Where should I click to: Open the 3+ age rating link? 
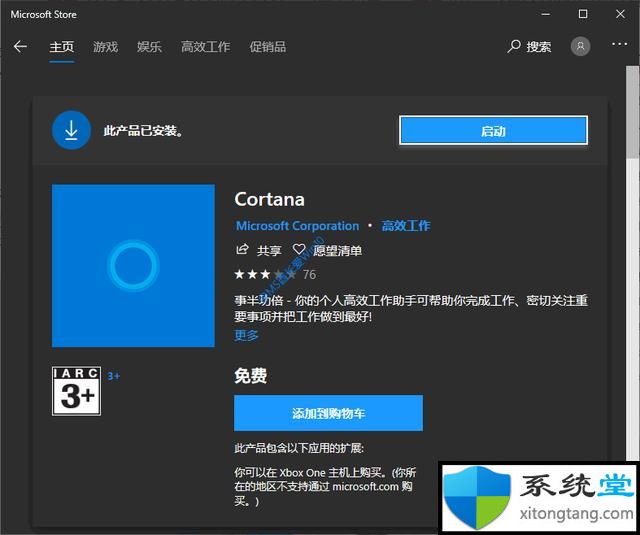[x=113, y=376]
